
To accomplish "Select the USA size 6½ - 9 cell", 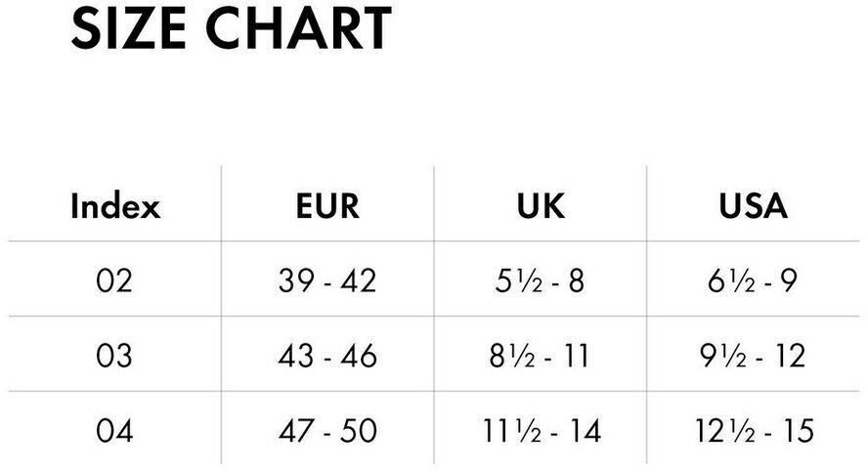I will click(753, 281).
